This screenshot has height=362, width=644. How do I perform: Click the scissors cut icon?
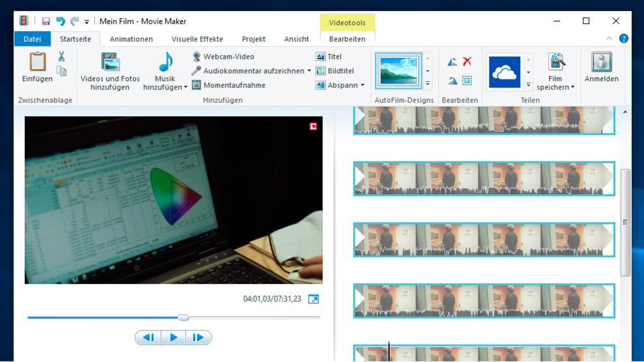(x=62, y=57)
